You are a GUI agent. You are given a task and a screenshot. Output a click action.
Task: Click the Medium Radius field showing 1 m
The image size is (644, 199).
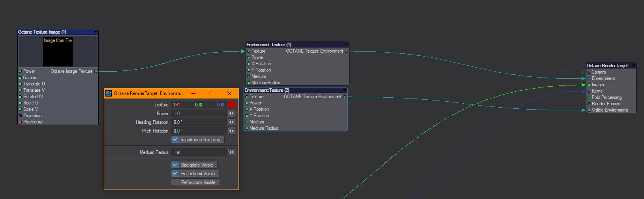[199, 152]
